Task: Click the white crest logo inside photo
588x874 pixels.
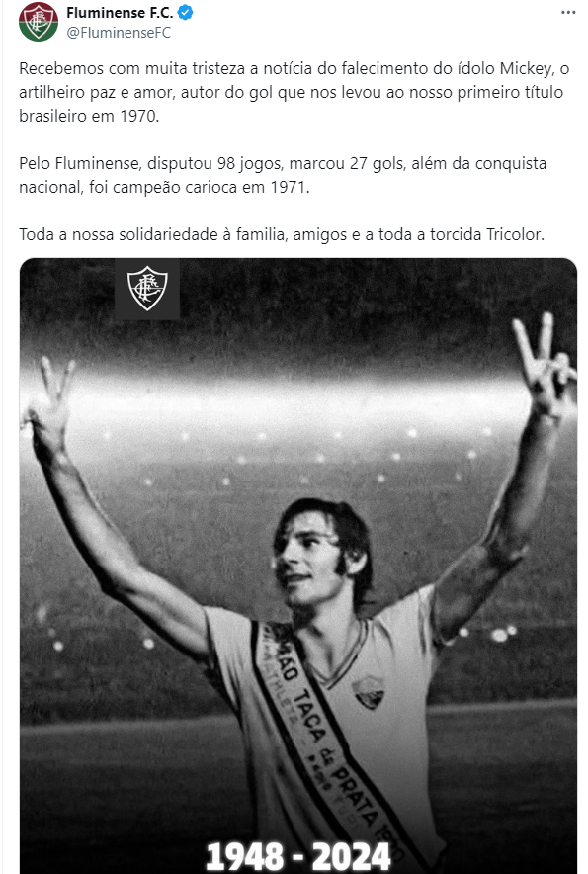Action: coord(147,288)
